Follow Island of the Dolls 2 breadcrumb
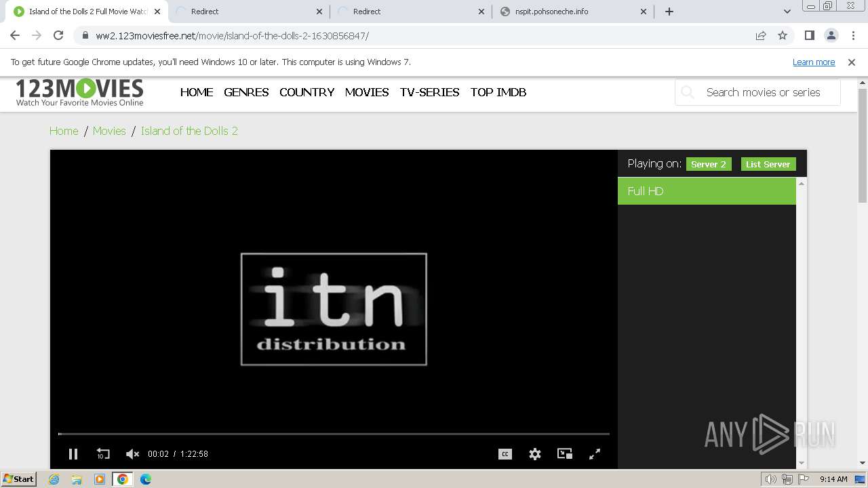Viewport: 868px width, 488px height. [x=189, y=131]
